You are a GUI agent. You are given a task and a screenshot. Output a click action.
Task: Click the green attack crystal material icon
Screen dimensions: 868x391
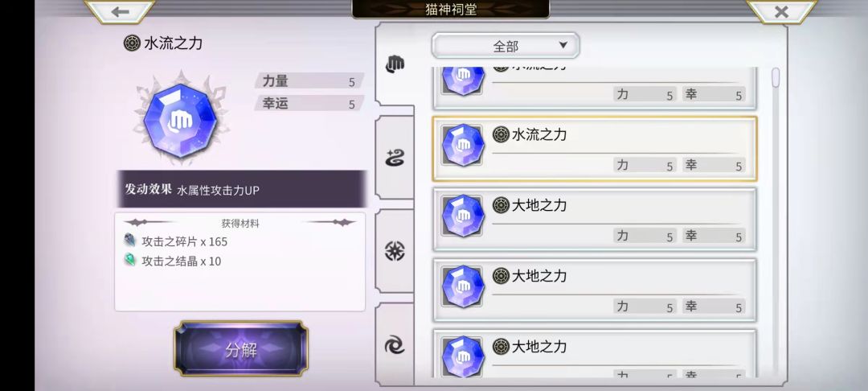[130, 261]
